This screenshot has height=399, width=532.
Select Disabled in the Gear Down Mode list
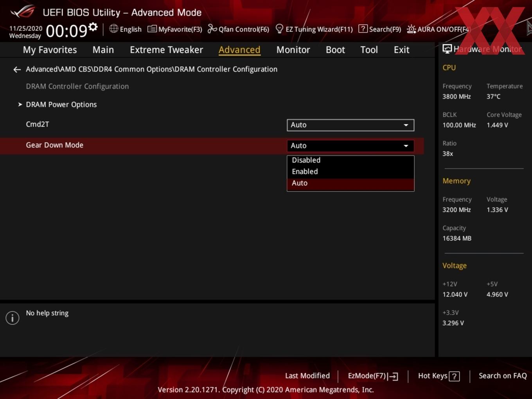point(350,160)
